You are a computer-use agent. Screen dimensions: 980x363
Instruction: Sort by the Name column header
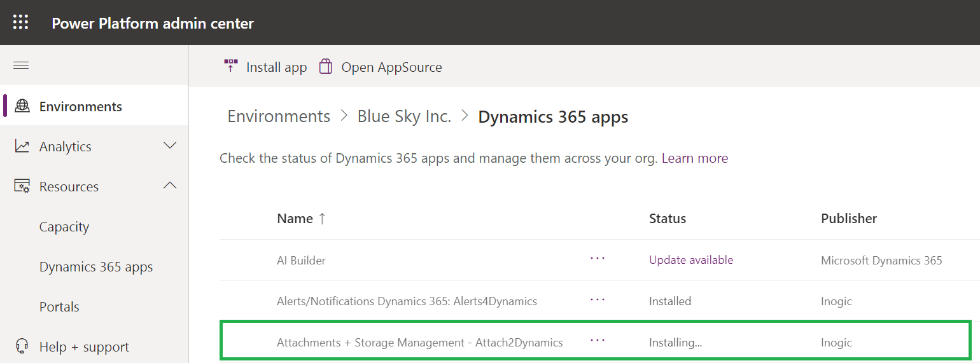[295, 218]
